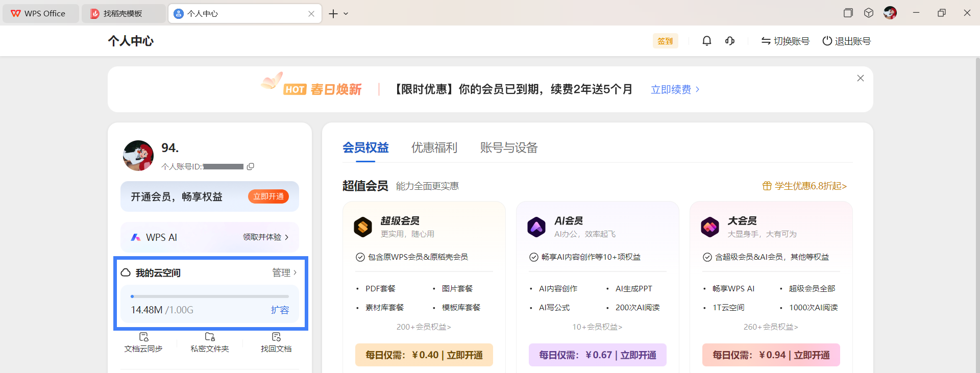Screen dimensions: 980x373
Task: Click the cloud storage usage bar
Action: tap(210, 296)
